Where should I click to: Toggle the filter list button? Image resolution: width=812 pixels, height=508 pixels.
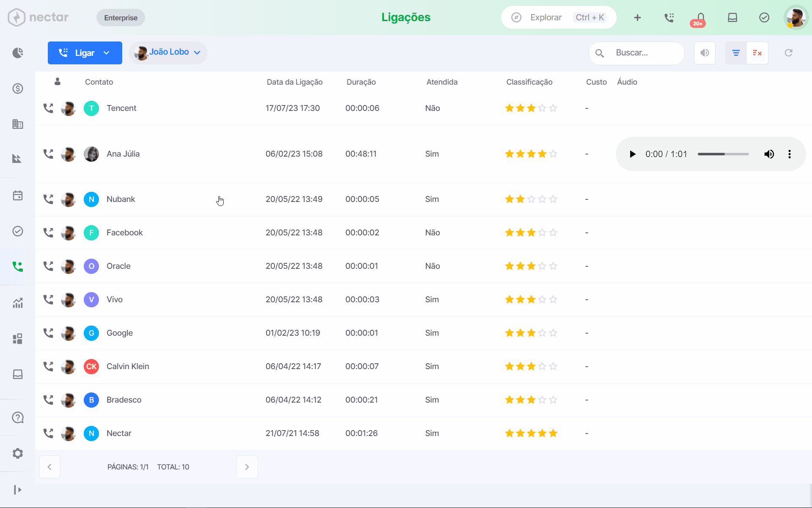tap(736, 53)
